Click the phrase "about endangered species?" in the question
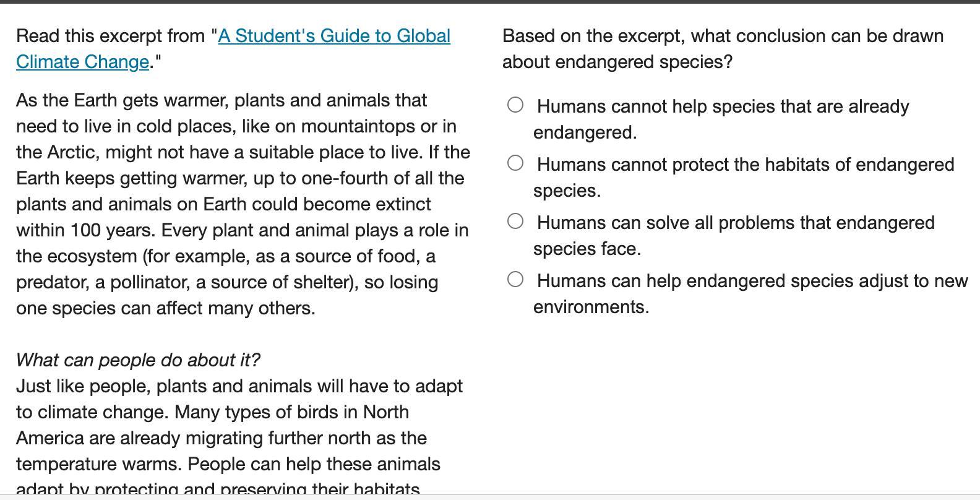 [x=617, y=62]
